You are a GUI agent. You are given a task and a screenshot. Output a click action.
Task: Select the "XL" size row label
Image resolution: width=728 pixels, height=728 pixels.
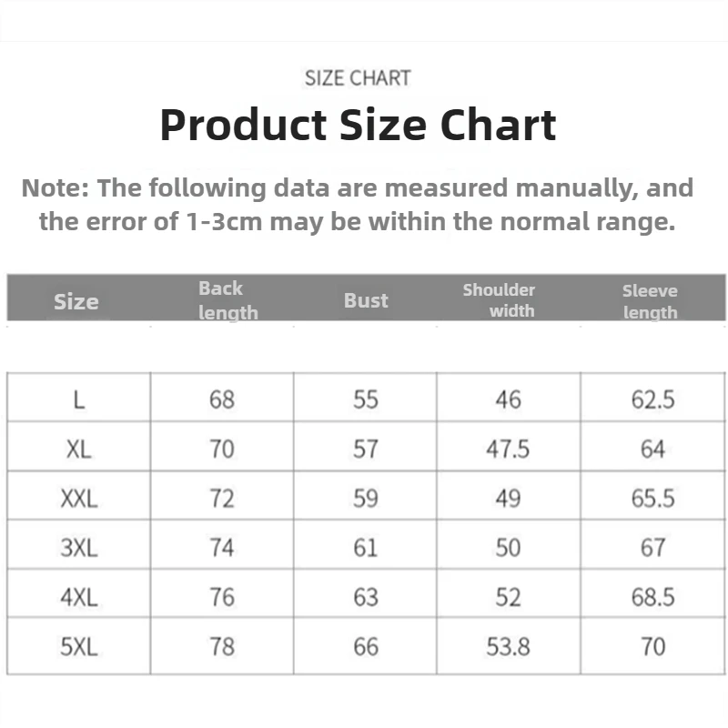pos(79,450)
